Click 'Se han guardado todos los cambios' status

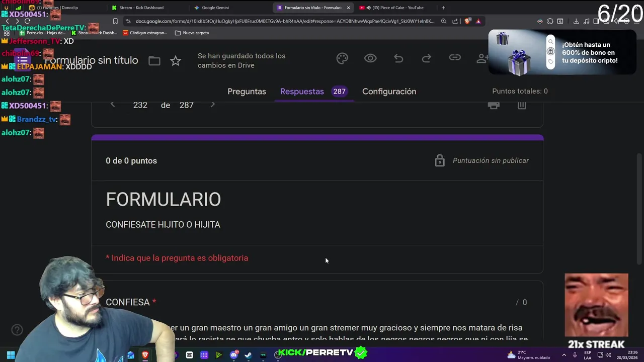pyautogui.click(x=242, y=60)
